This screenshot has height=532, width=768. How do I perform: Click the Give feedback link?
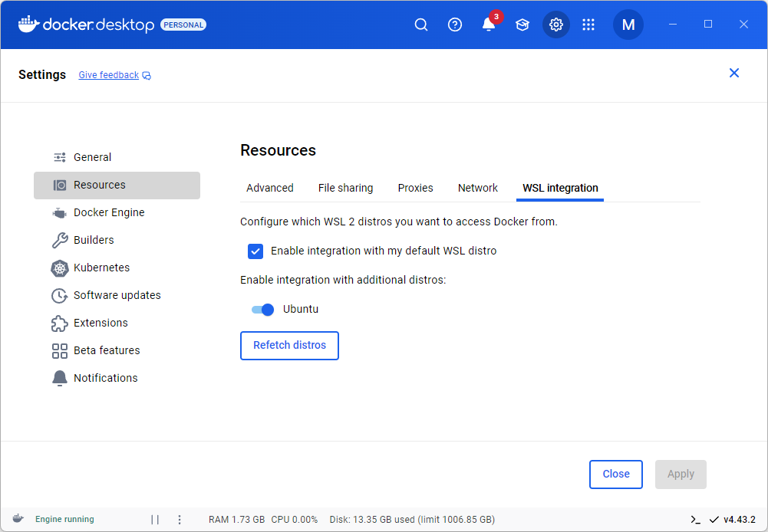tap(109, 75)
